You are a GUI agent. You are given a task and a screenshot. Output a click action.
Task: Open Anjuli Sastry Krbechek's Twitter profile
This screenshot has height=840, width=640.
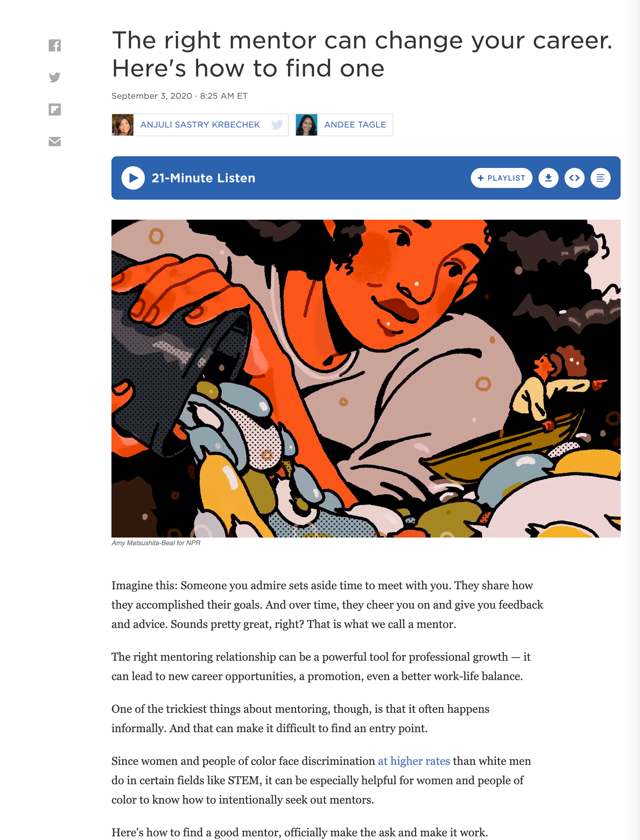(x=277, y=125)
